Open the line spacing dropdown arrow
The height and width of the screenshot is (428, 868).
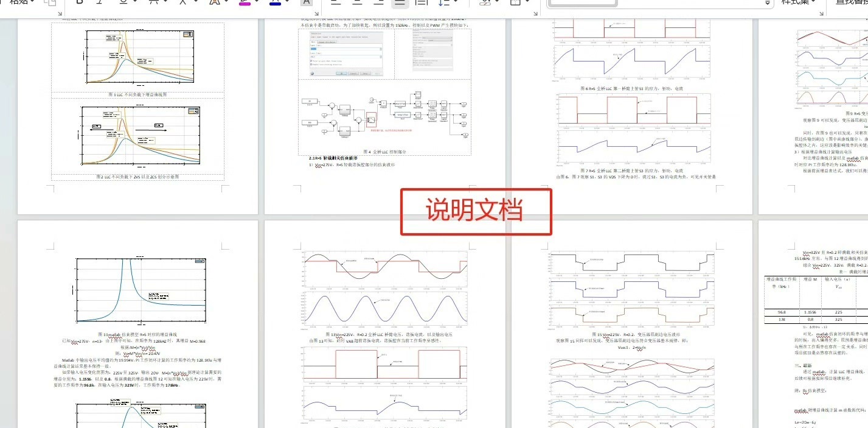[x=457, y=2]
